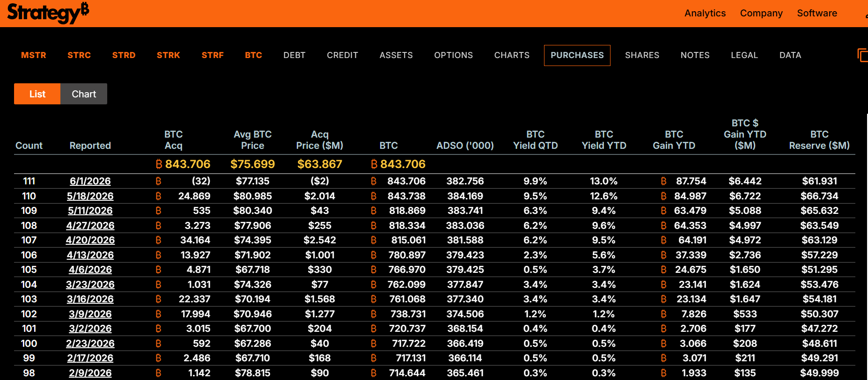The width and height of the screenshot is (868, 380).
Task: Switch to the BTC tab
Action: [x=253, y=55]
